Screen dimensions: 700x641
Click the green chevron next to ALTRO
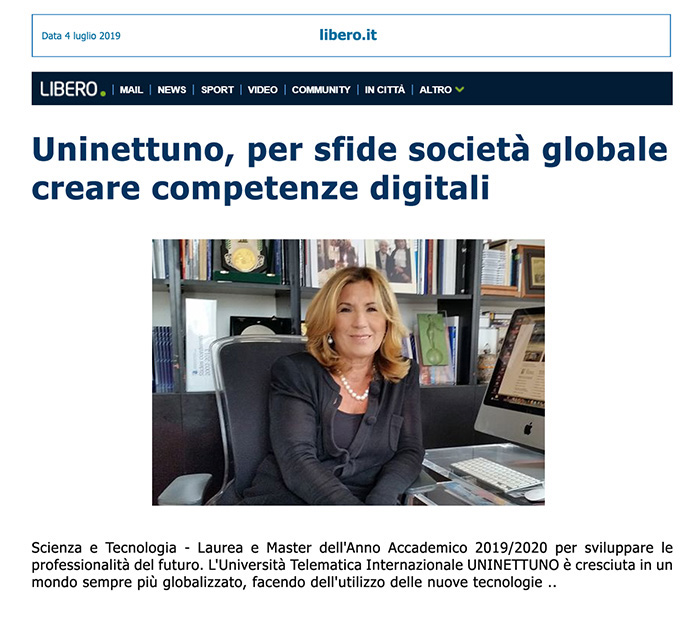459,90
